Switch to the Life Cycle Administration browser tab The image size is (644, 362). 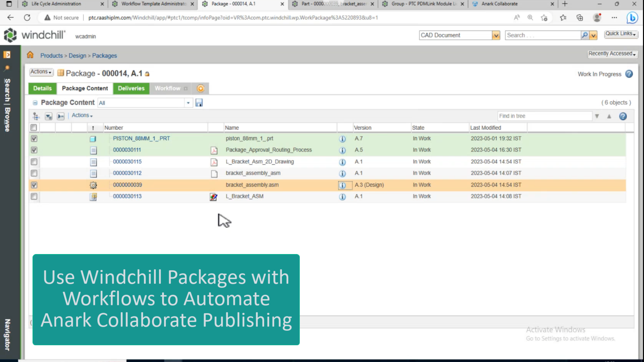tap(56, 4)
